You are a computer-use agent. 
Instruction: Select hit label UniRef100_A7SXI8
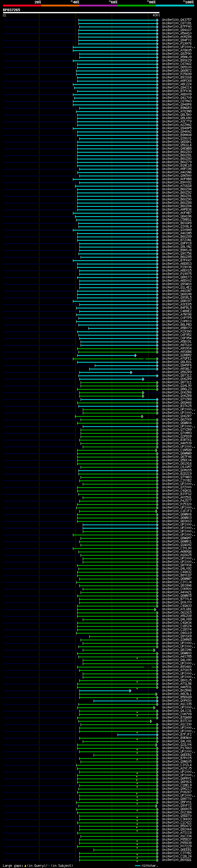176,833
